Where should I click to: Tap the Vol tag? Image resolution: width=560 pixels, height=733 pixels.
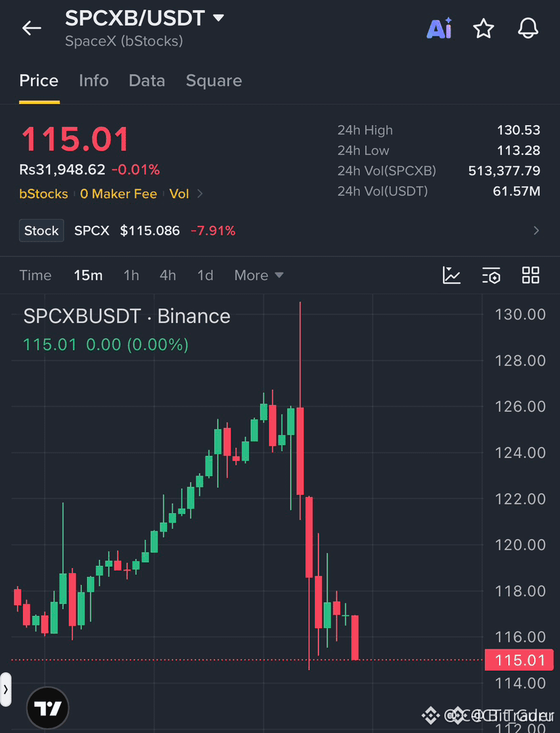179,194
